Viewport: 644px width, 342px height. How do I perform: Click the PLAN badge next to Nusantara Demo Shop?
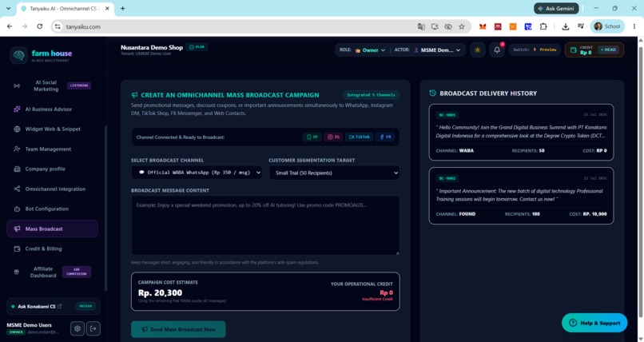tap(197, 47)
